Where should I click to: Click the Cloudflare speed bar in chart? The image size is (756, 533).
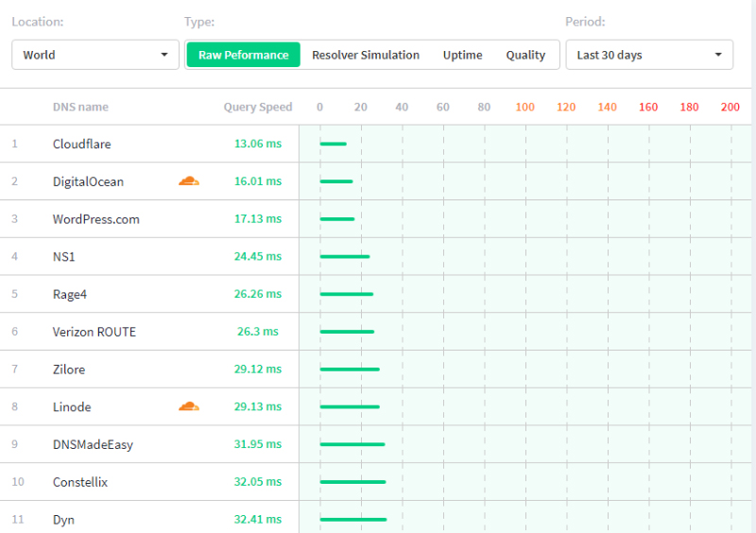point(334,144)
